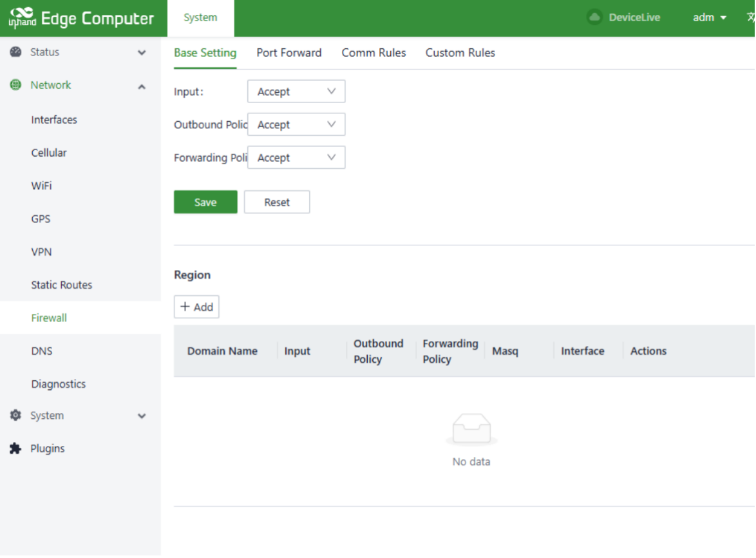756x558 pixels.
Task: Go to the Diagnostics page
Action: point(59,384)
